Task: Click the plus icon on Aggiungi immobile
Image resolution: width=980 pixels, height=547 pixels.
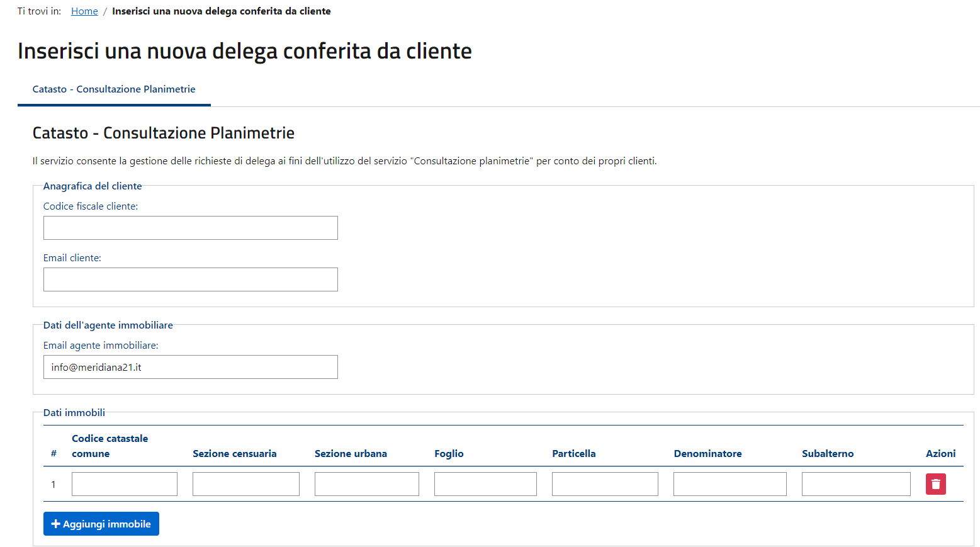Action: click(x=55, y=524)
